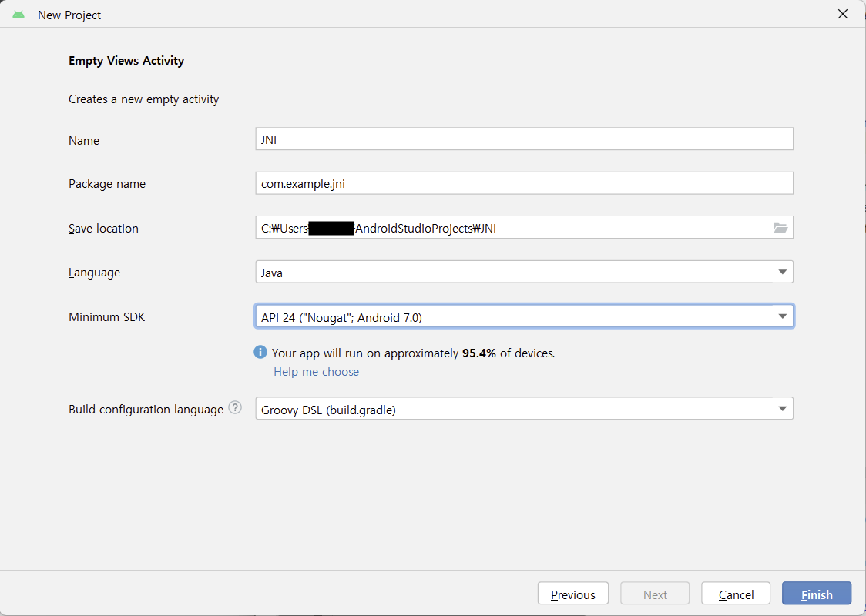Click the Save location label

(103, 229)
